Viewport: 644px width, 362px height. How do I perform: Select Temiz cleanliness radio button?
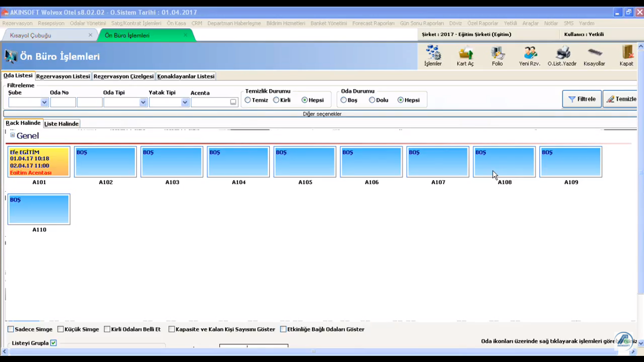point(248,100)
